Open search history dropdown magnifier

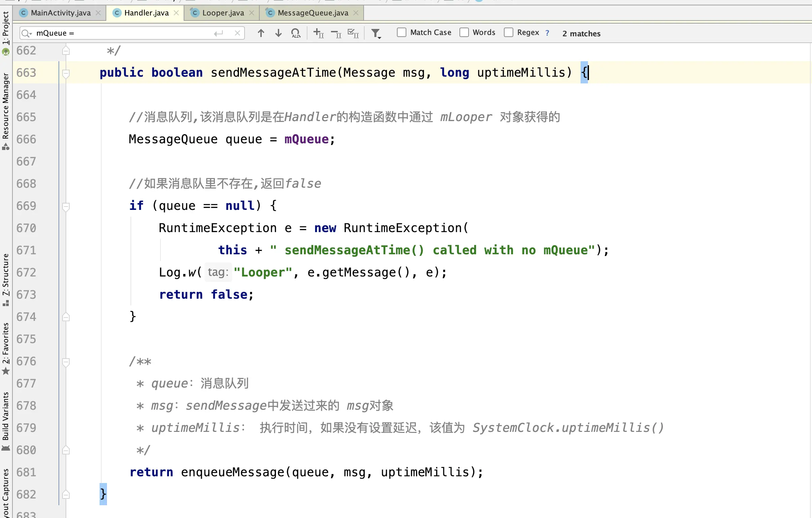pyautogui.click(x=26, y=33)
